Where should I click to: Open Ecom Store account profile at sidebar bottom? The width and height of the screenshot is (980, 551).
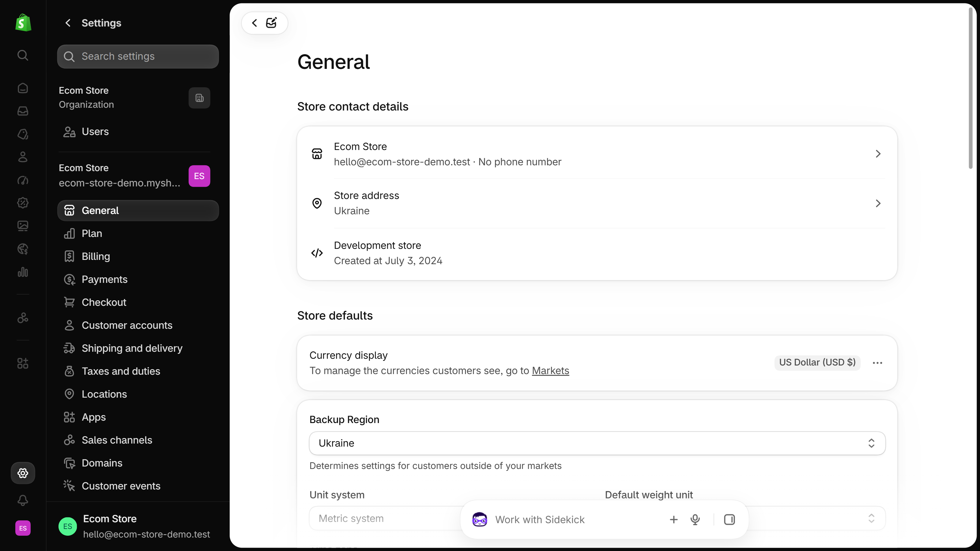pyautogui.click(x=138, y=526)
